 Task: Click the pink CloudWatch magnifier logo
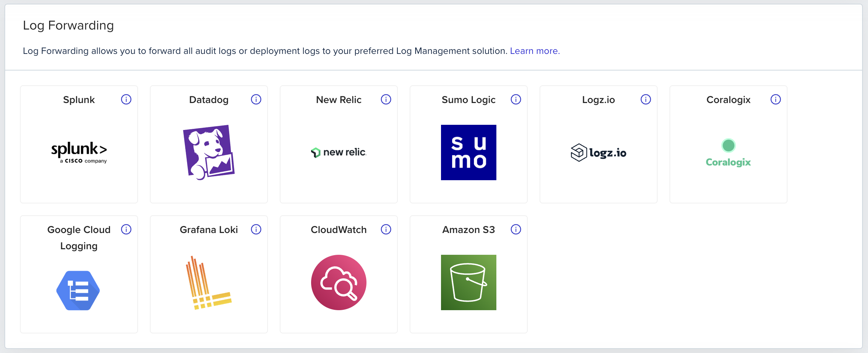(x=339, y=282)
